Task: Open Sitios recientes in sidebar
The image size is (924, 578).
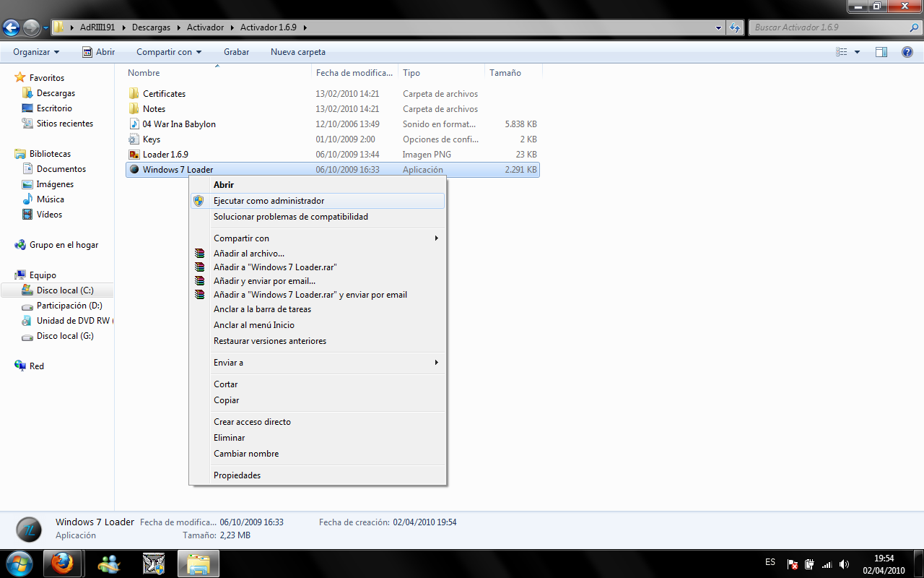Action: click(x=65, y=124)
